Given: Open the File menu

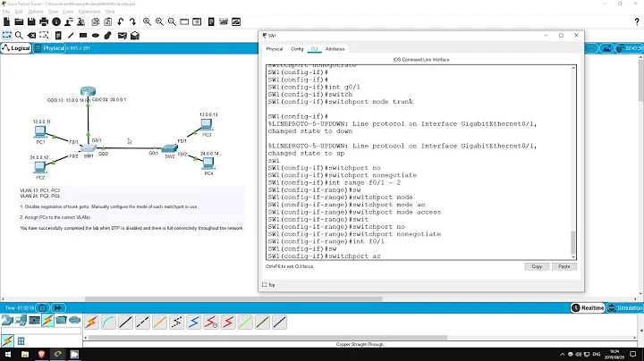Looking at the screenshot, I should [5, 12].
